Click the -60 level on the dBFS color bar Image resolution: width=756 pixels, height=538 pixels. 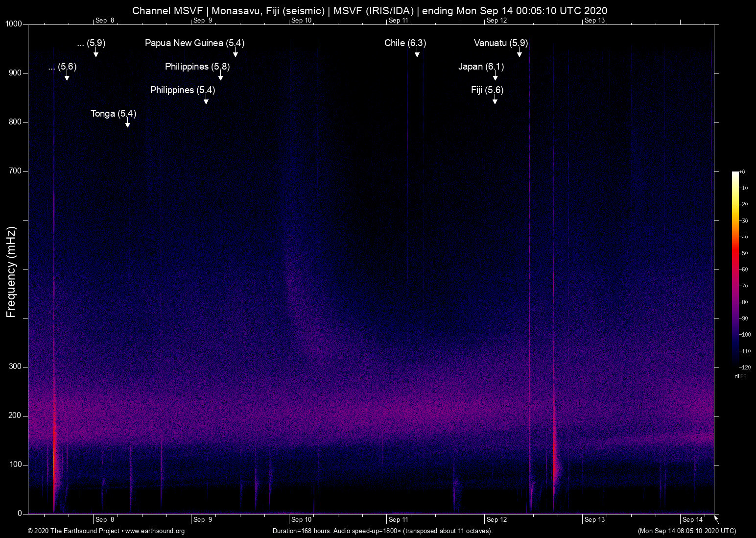744,269
